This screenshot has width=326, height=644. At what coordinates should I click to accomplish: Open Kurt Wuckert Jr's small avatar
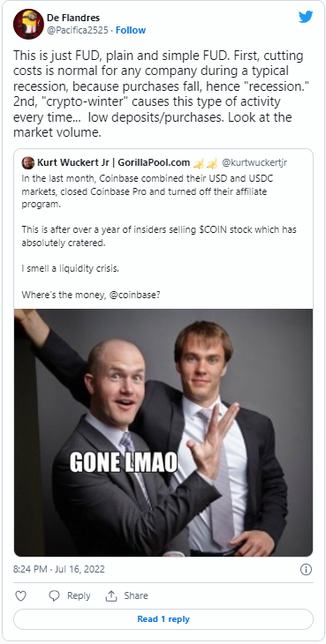pos(28,162)
